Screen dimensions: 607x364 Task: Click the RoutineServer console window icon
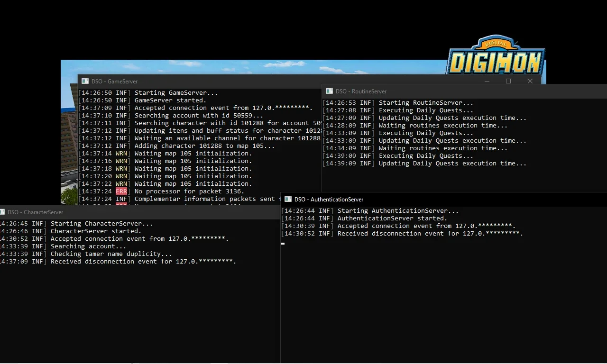coord(329,91)
